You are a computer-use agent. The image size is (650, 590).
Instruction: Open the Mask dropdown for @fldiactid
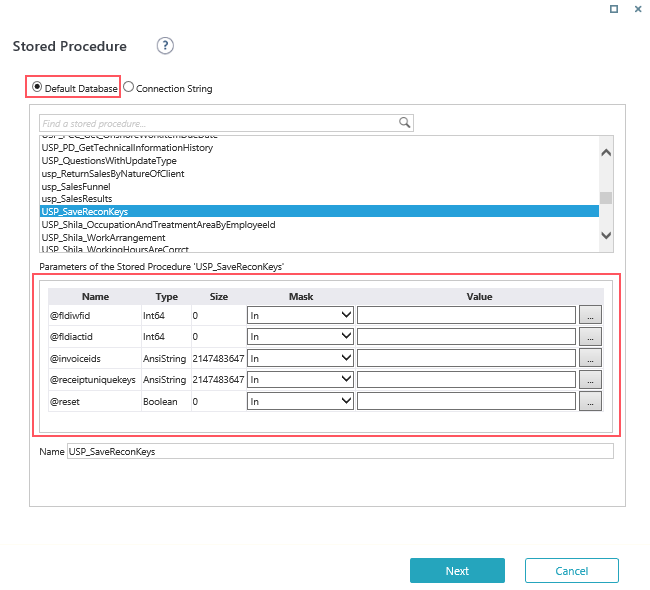click(300, 336)
